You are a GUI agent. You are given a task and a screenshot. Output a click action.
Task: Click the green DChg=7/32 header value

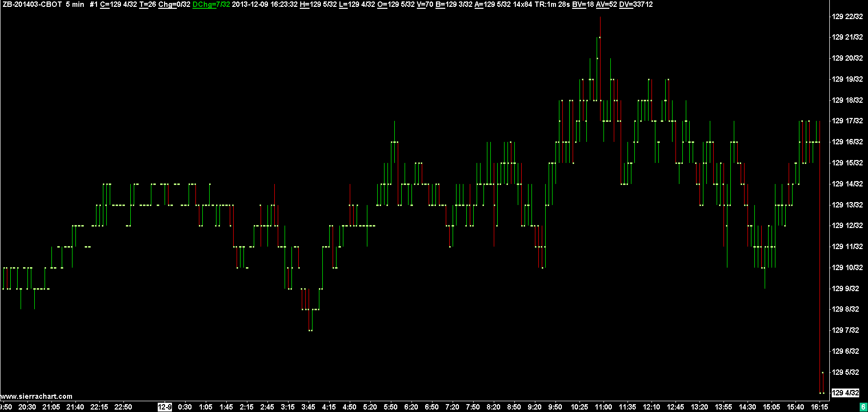pos(211,4)
